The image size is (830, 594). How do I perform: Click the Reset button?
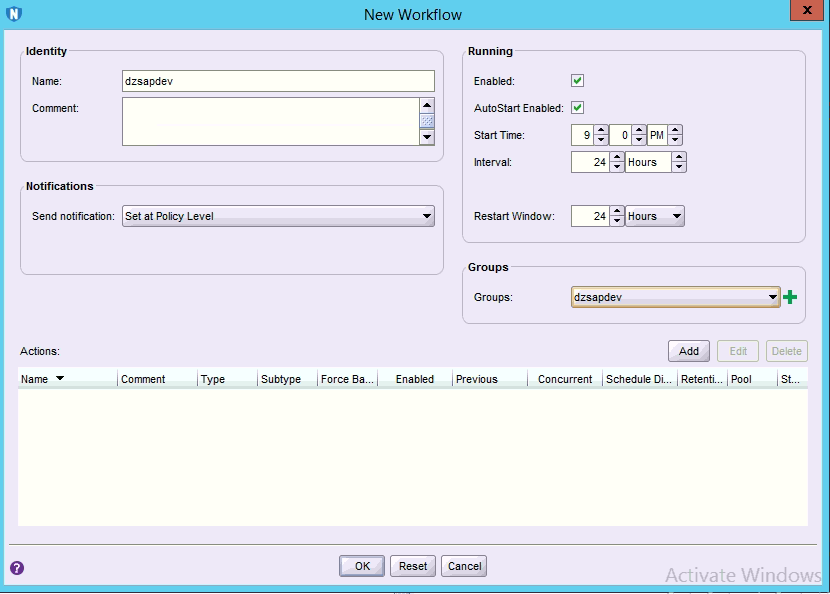coord(413,566)
